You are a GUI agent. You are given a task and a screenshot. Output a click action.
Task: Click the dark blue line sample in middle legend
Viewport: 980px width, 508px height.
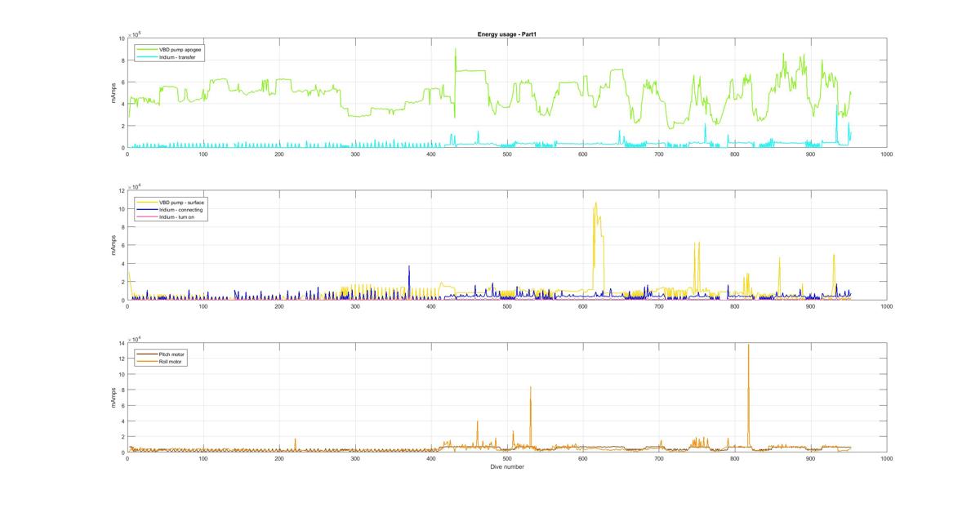coord(147,209)
